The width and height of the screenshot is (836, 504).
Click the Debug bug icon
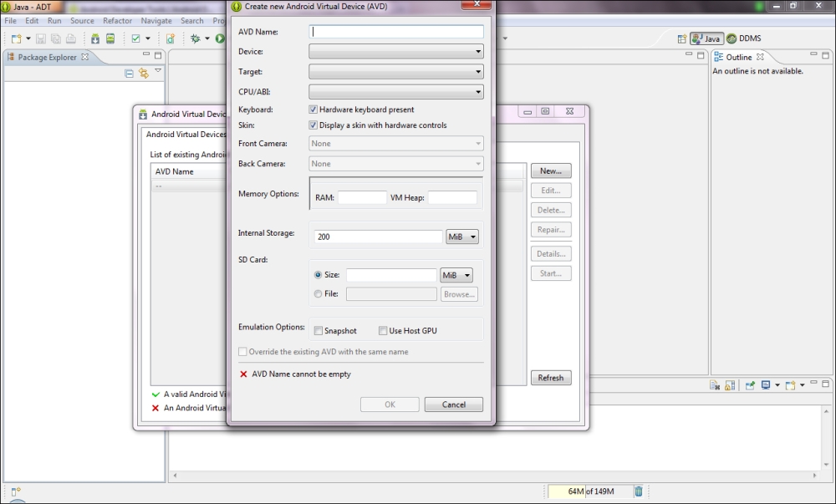tap(195, 38)
